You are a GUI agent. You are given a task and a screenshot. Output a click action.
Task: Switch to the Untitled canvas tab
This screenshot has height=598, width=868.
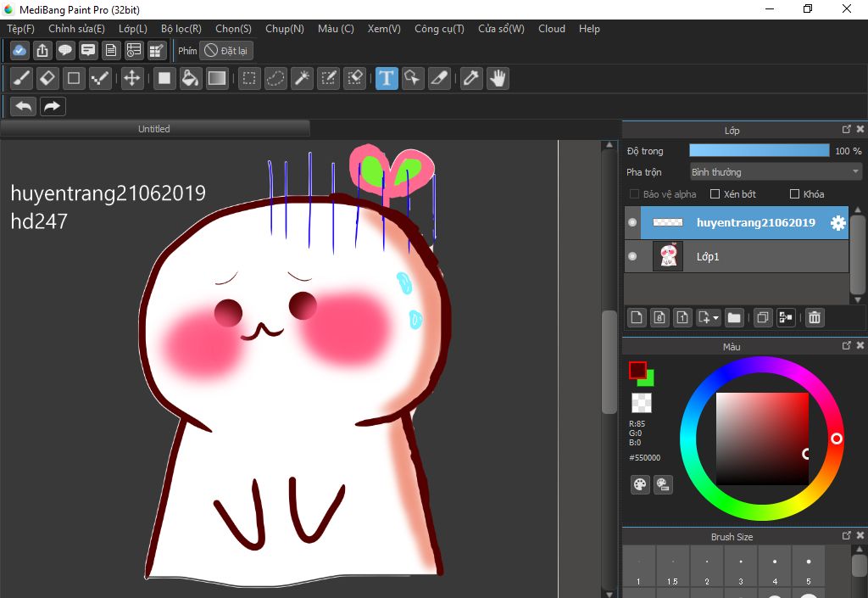click(154, 129)
